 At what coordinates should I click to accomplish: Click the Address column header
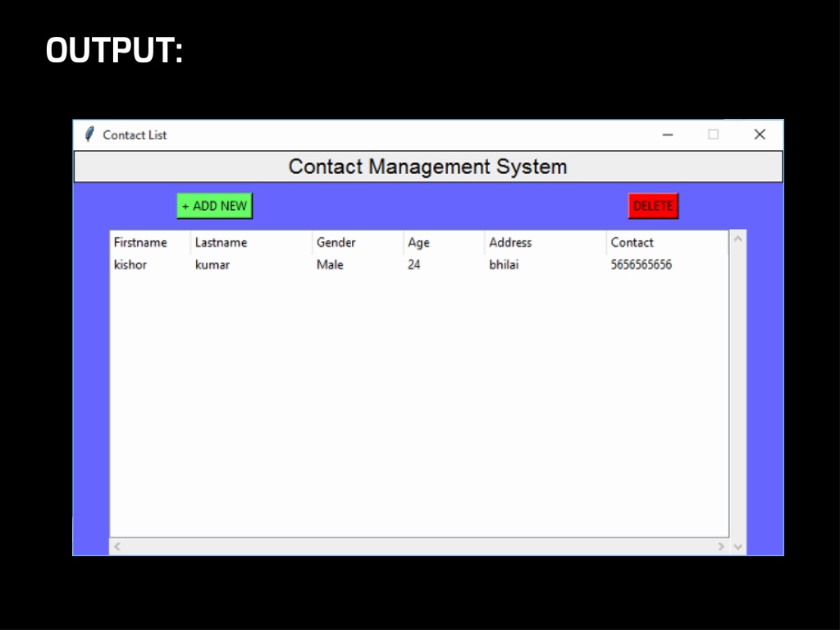[546, 243]
